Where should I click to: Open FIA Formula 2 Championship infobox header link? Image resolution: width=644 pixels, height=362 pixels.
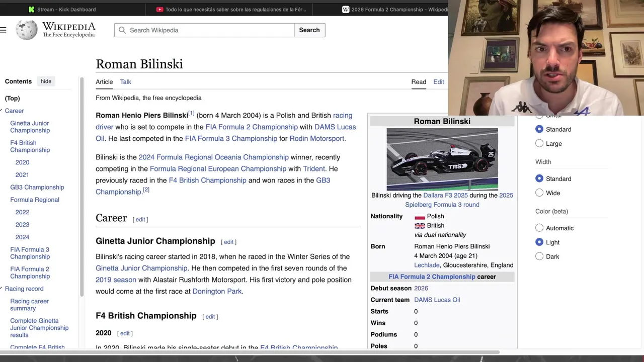point(432,277)
